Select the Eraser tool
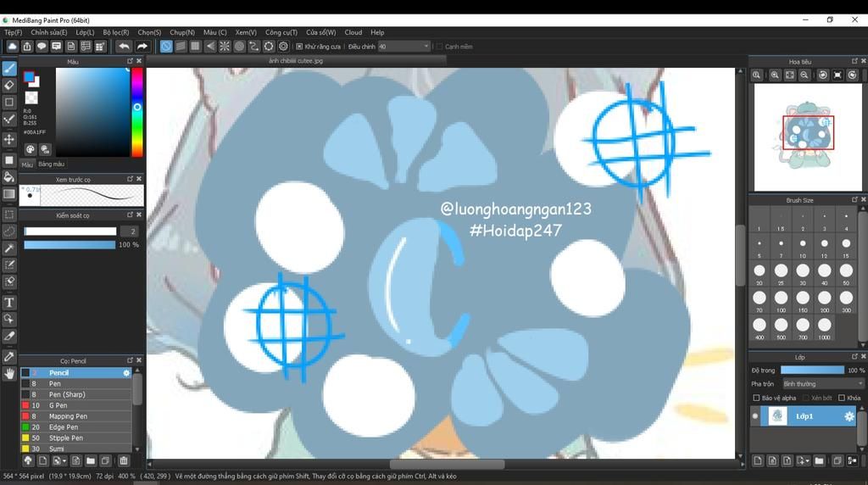This screenshot has width=868, height=485. pos(9,86)
